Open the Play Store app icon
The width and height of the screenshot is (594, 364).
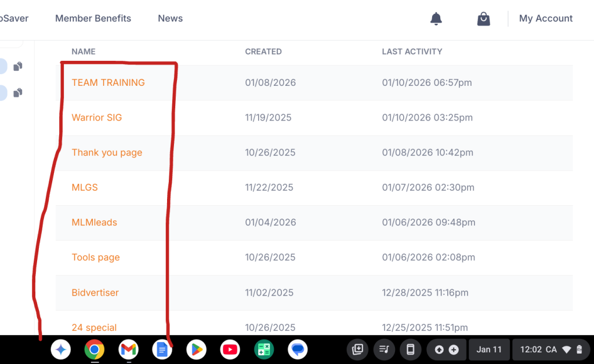pos(196,350)
